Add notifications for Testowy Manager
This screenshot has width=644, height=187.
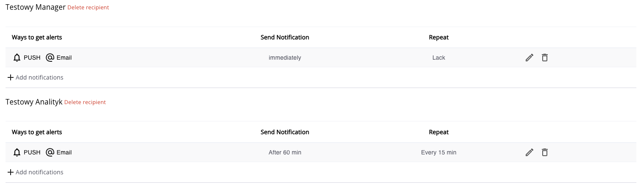point(39,77)
